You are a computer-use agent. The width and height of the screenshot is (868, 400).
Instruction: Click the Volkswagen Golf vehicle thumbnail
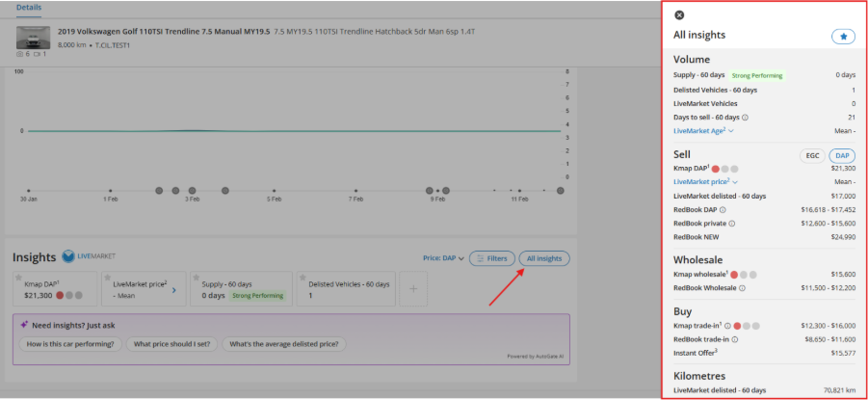point(32,38)
